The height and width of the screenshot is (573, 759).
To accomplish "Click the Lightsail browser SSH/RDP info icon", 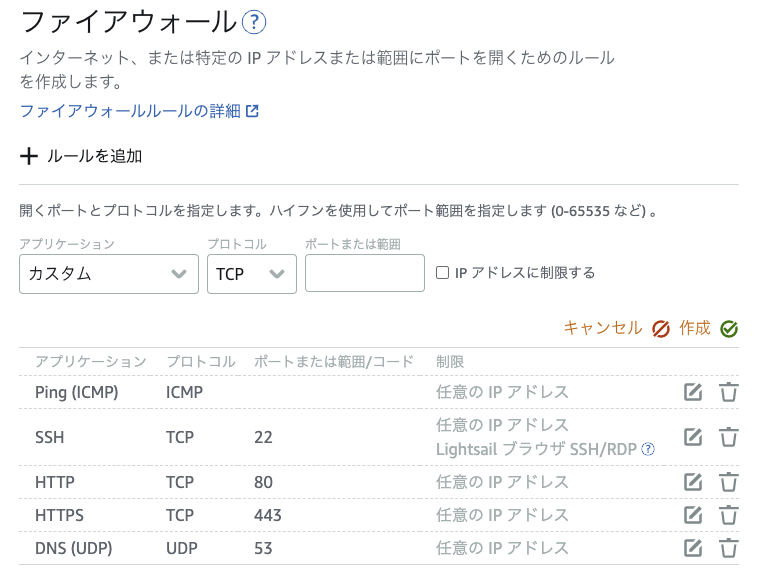I will 648,450.
